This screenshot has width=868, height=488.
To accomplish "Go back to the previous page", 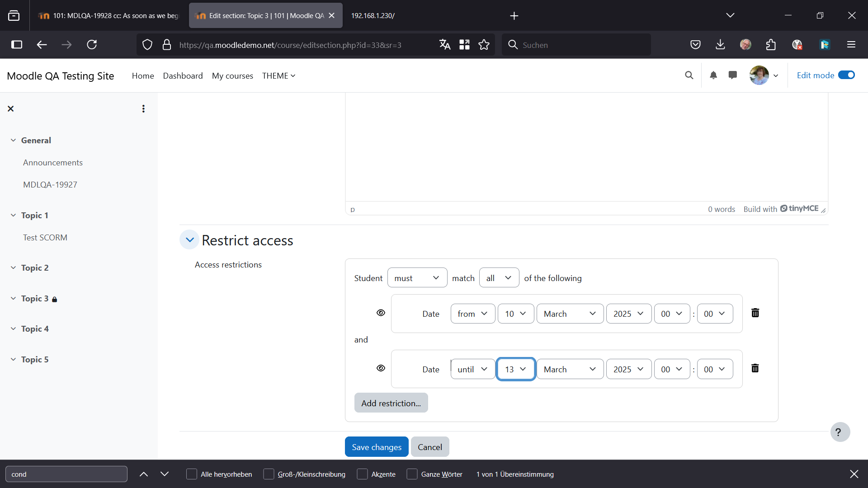I will (42, 45).
